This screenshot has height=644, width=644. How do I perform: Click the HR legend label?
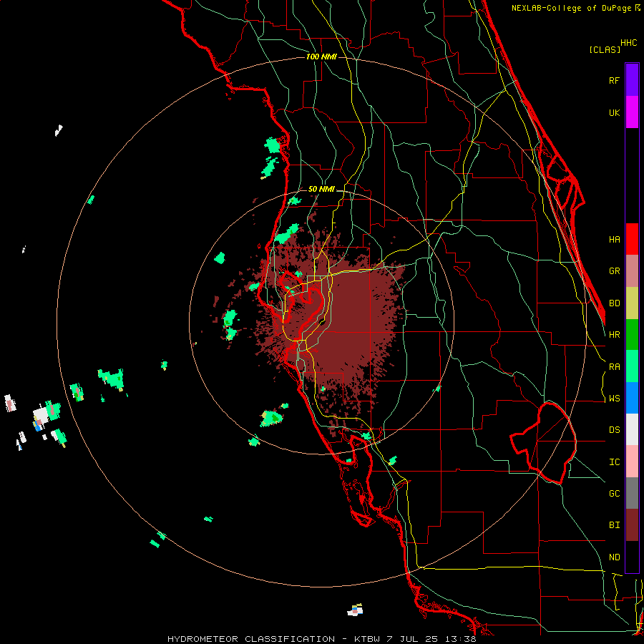pos(614,335)
